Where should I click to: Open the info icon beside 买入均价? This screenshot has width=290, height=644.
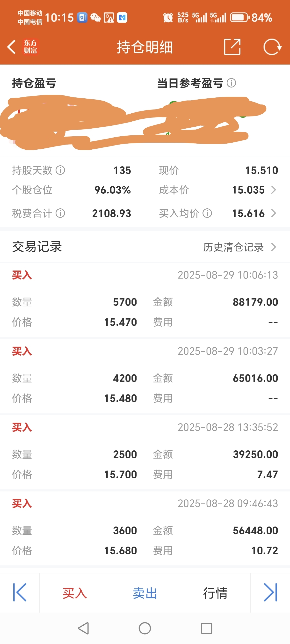207,213
